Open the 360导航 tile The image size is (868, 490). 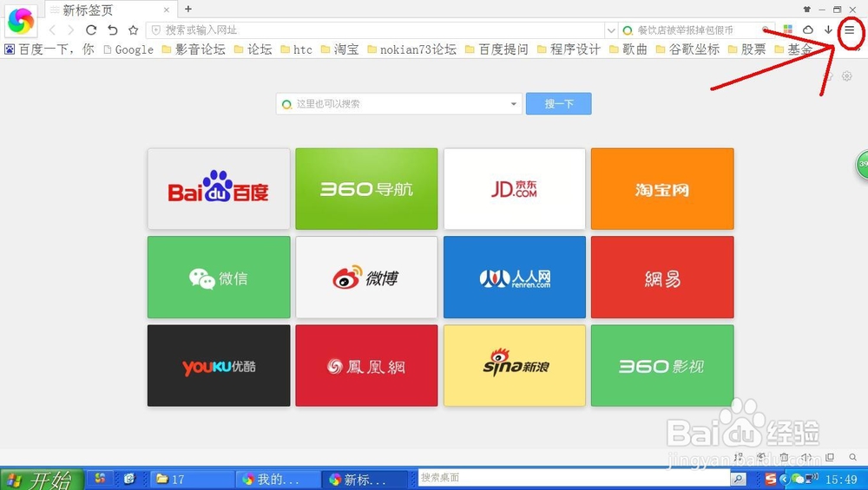click(366, 188)
